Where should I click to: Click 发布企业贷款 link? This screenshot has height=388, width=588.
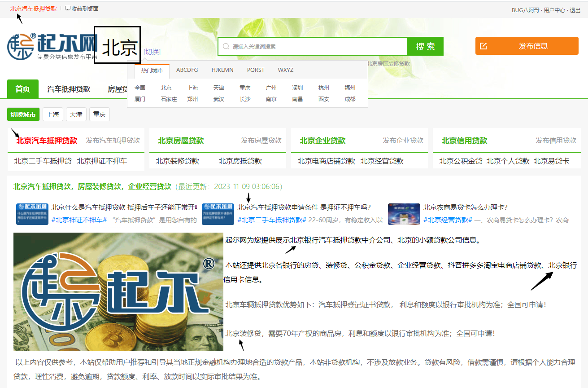tap(403, 141)
